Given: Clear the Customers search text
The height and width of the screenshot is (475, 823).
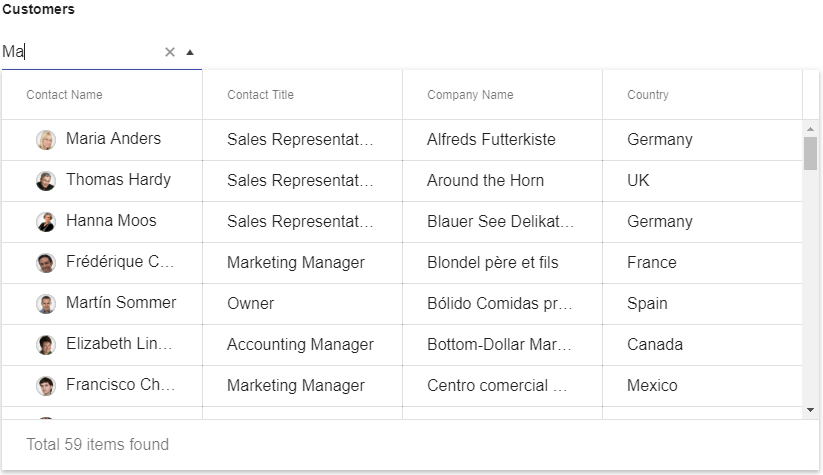Looking at the screenshot, I should pyautogui.click(x=170, y=52).
